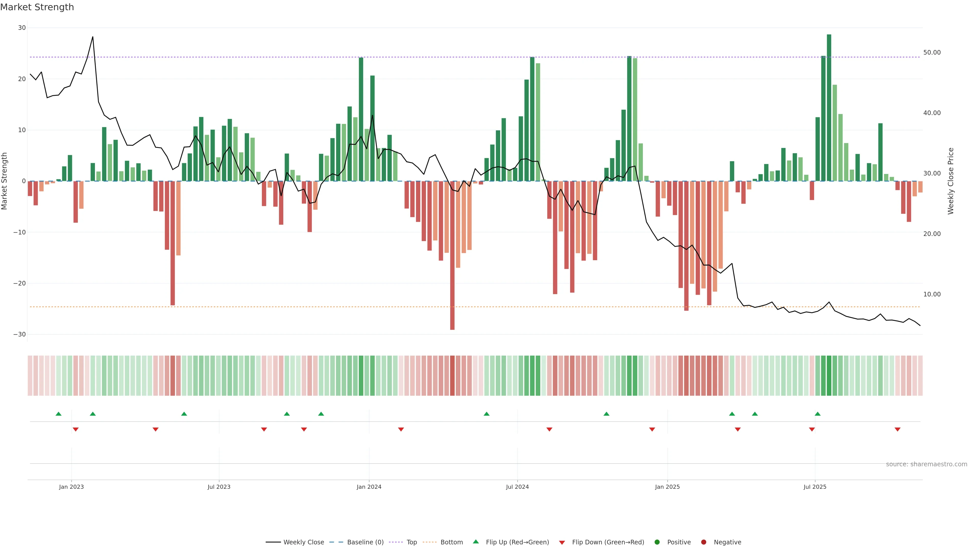
Task: Click the Weekly Close legend line icon
Action: point(273,542)
